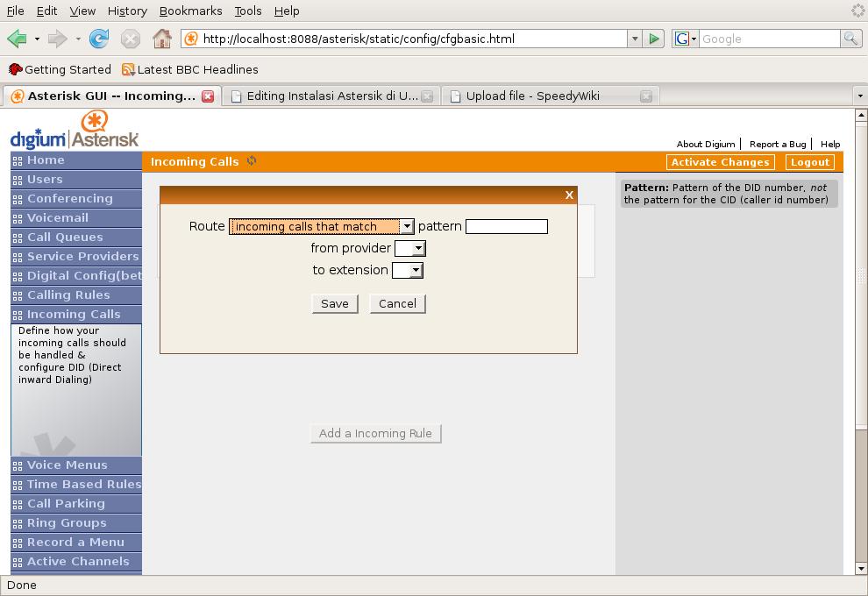Viewport: 868px width, 596px height.
Task: Expand the 'from provider' dropdown
Action: (x=410, y=248)
